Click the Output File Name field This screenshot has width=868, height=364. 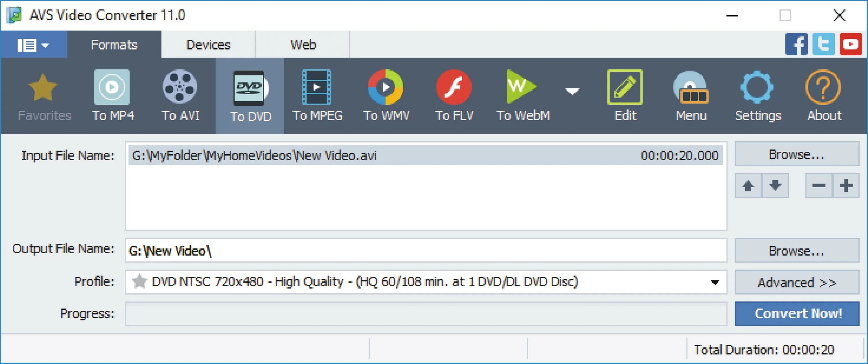pyautogui.click(x=426, y=251)
